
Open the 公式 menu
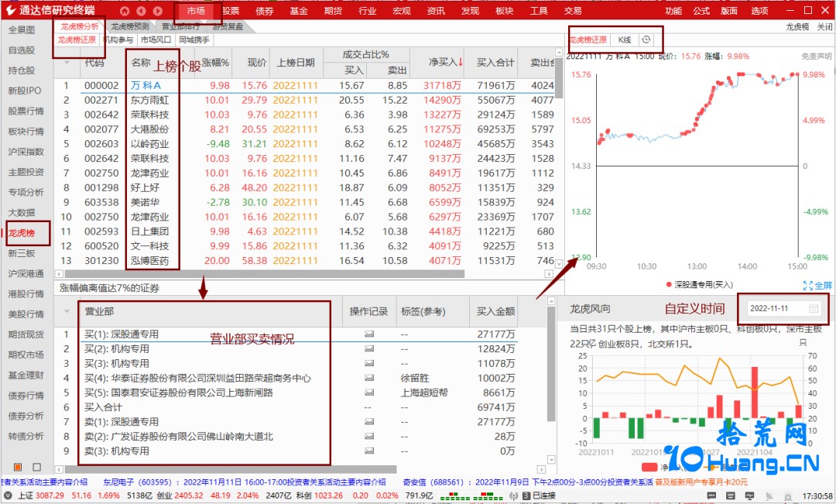[701, 11]
